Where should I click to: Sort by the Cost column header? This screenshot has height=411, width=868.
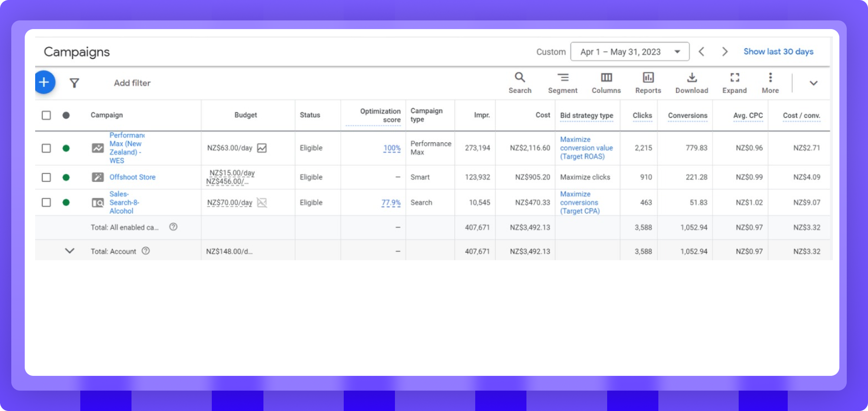542,115
